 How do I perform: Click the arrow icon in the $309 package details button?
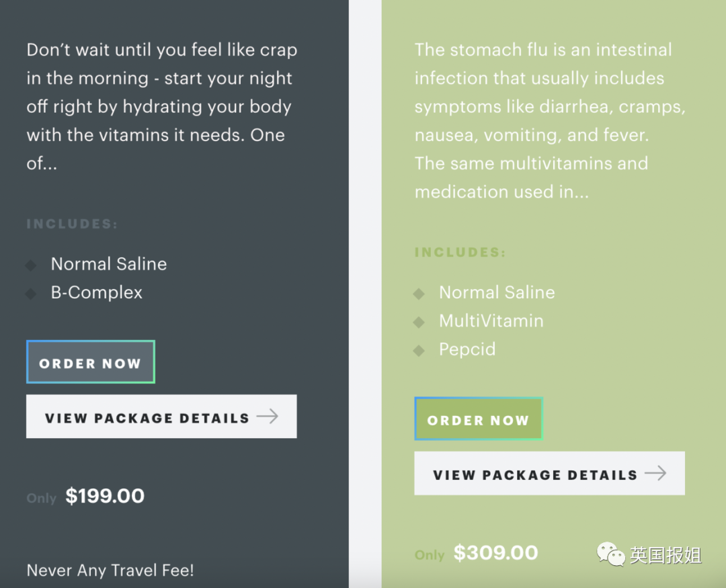[x=655, y=474]
